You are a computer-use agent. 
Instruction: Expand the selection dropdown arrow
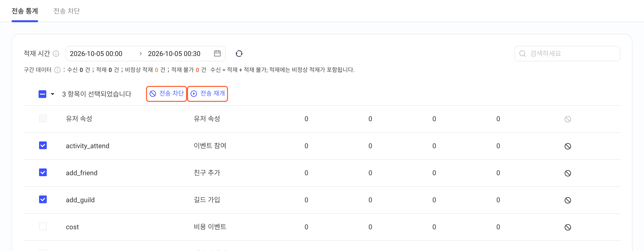tap(53, 94)
